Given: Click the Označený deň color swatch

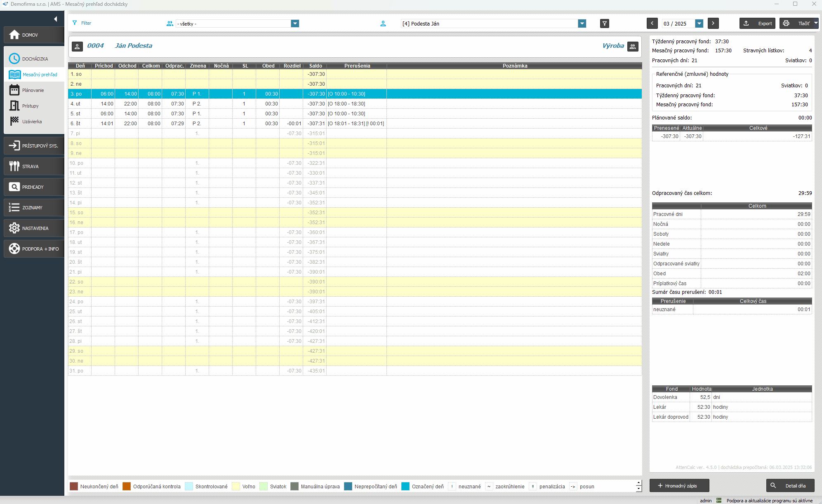Looking at the screenshot, I should [x=405, y=486].
